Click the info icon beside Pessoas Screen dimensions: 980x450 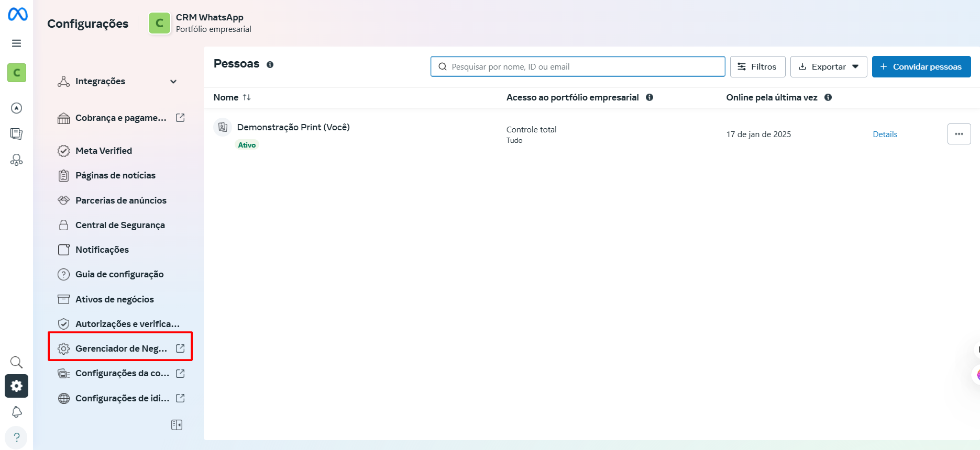270,65
